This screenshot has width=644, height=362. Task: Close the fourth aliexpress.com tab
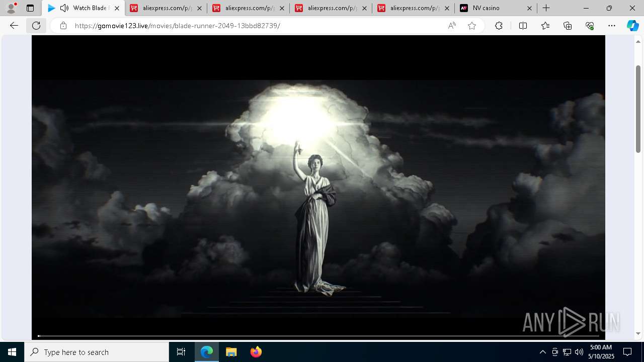(x=447, y=8)
